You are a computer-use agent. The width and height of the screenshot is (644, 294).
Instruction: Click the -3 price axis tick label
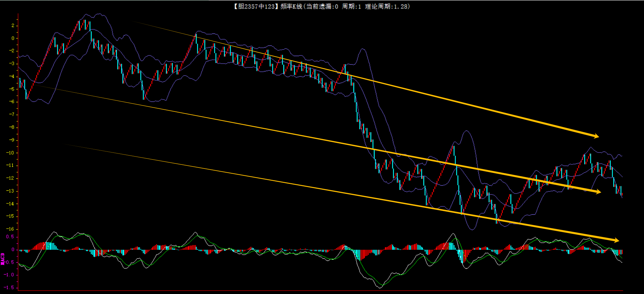click(x=12, y=64)
